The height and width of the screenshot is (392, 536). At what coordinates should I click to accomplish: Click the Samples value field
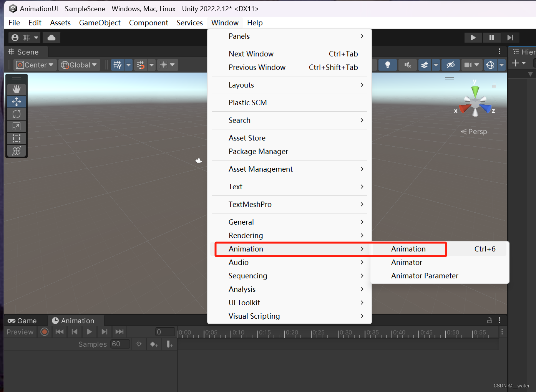pyautogui.click(x=120, y=344)
